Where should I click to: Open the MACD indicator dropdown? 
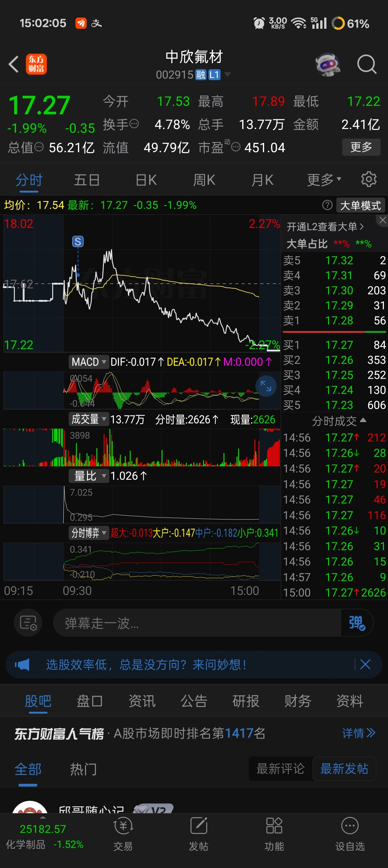click(89, 362)
